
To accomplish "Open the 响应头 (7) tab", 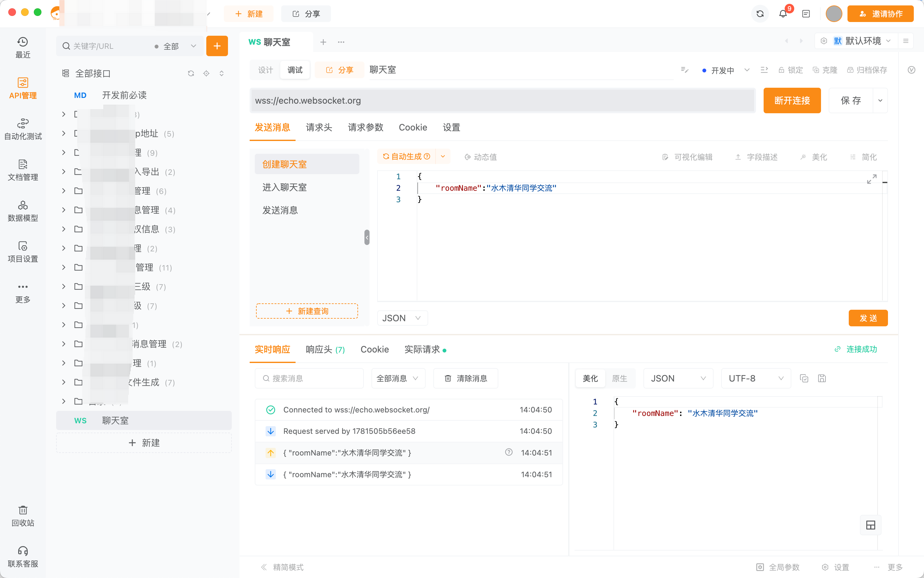I will (x=325, y=349).
